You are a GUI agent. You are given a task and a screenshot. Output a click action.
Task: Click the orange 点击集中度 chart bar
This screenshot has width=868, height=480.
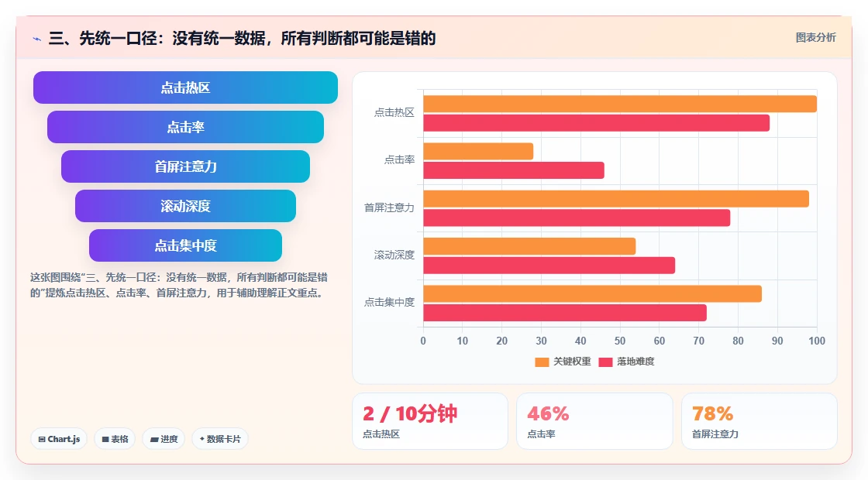592,293
